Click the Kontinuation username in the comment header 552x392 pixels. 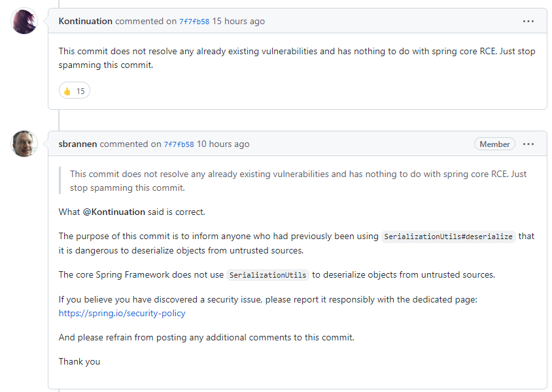(x=85, y=21)
